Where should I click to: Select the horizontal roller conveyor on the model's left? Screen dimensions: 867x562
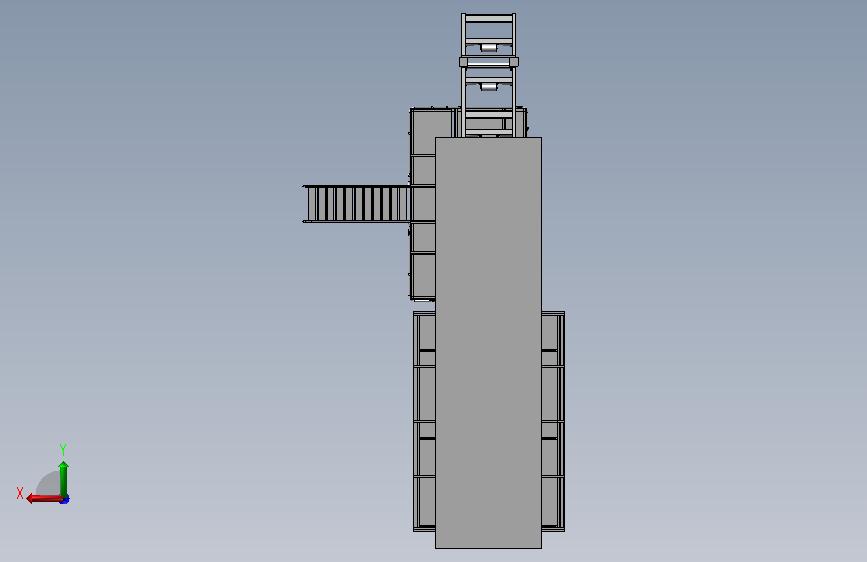coord(357,204)
